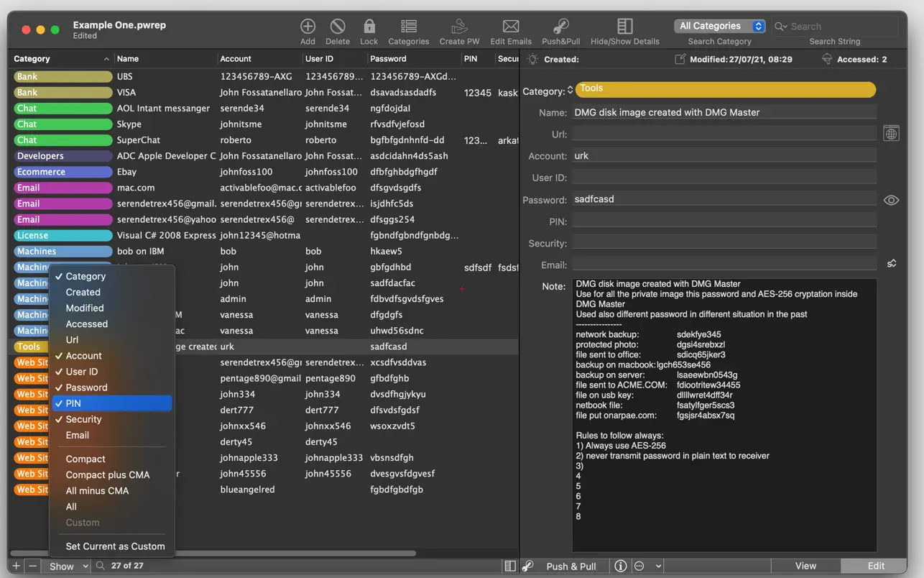This screenshot has height=578, width=924.
Task: Click the Show dropdown in the bottom bar
Action: pyautogui.click(x=68, y=566)
